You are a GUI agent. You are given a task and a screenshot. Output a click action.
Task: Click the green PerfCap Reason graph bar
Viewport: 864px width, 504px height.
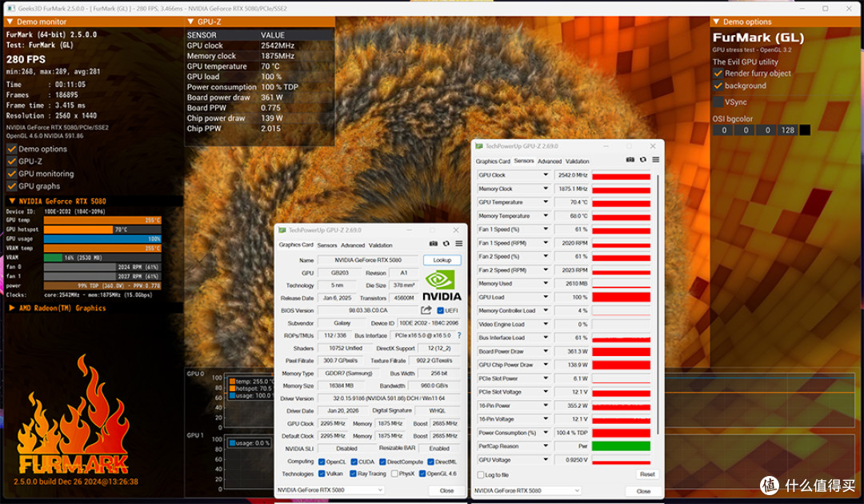tap(621, 446)
